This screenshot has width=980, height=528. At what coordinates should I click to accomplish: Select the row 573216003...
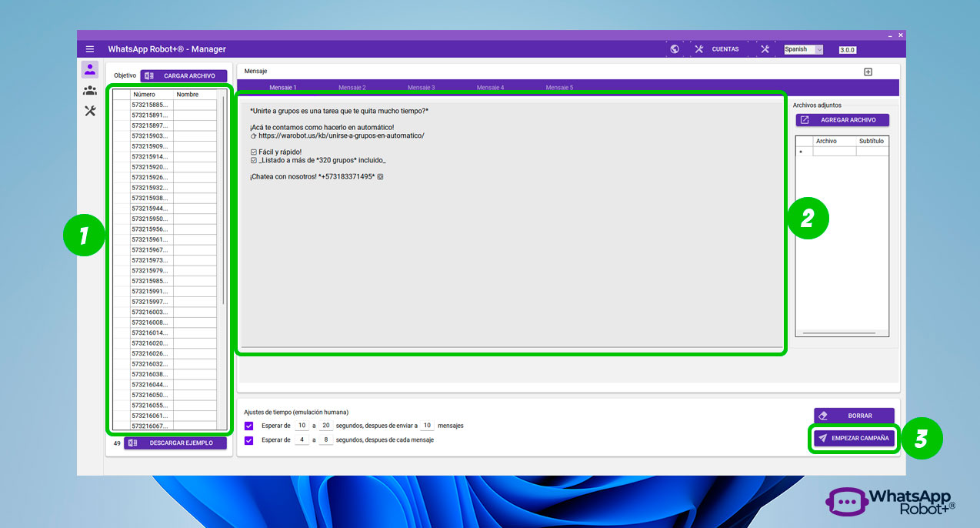coord(165,312)
